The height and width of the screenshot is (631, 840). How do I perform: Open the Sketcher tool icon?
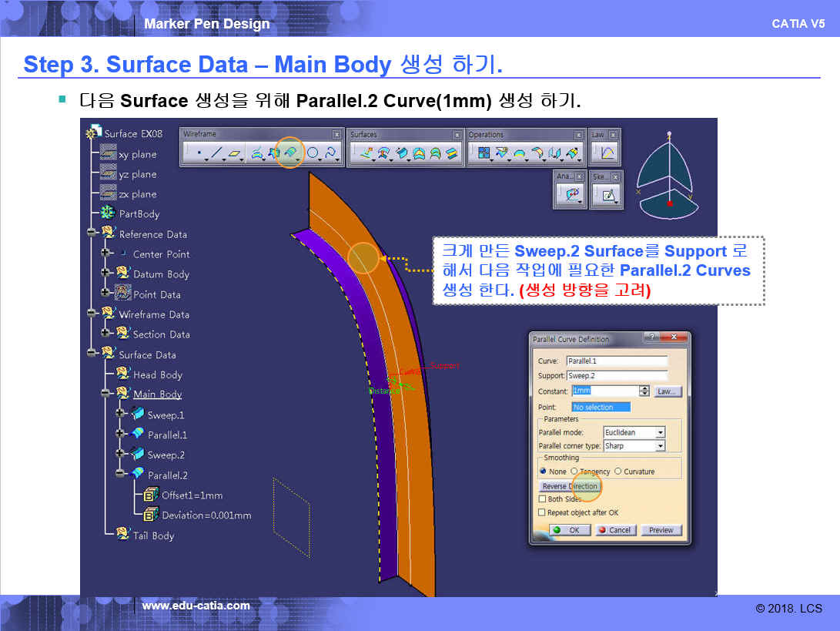(x=608, y=196)
